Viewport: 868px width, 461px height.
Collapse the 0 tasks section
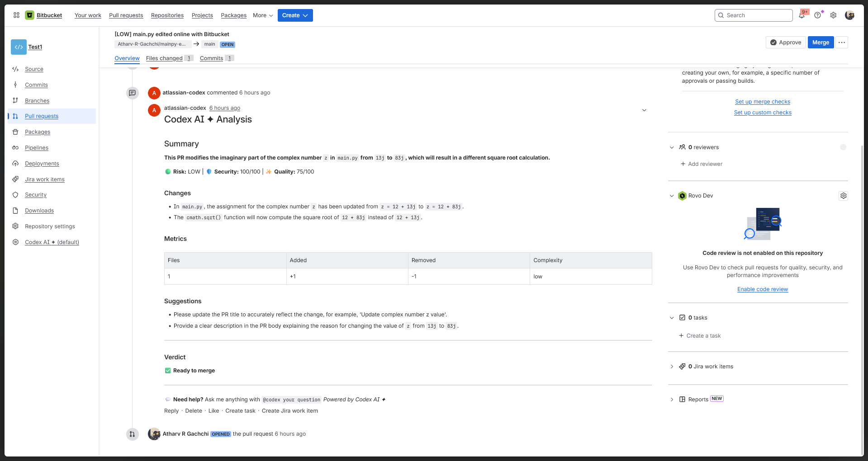[x=672, y=318]
